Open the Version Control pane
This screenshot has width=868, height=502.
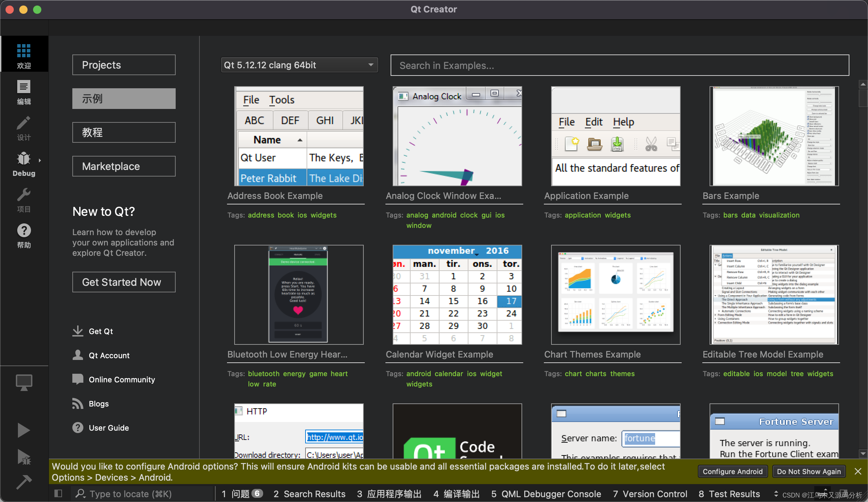[x=650, y=494]
